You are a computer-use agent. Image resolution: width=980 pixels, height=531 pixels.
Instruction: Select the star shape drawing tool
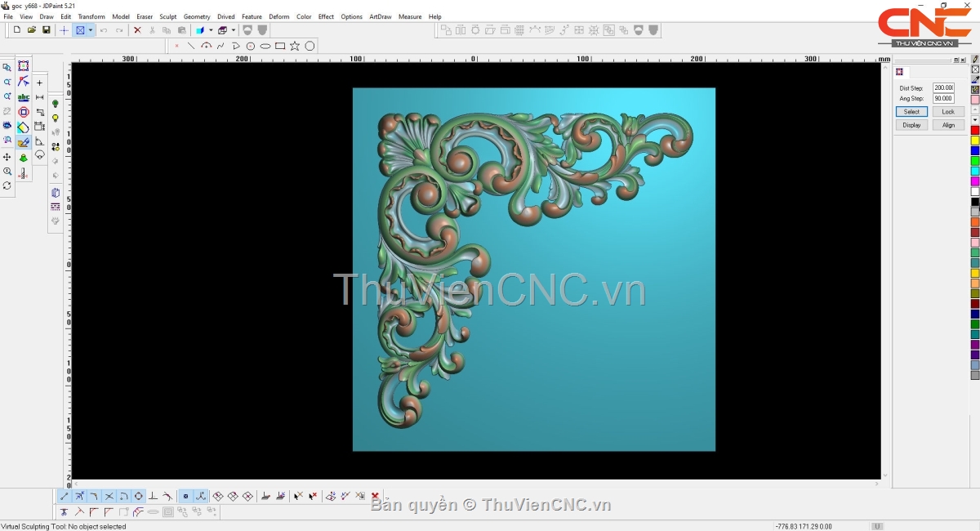pyautogui.click(x=295, y=47)
